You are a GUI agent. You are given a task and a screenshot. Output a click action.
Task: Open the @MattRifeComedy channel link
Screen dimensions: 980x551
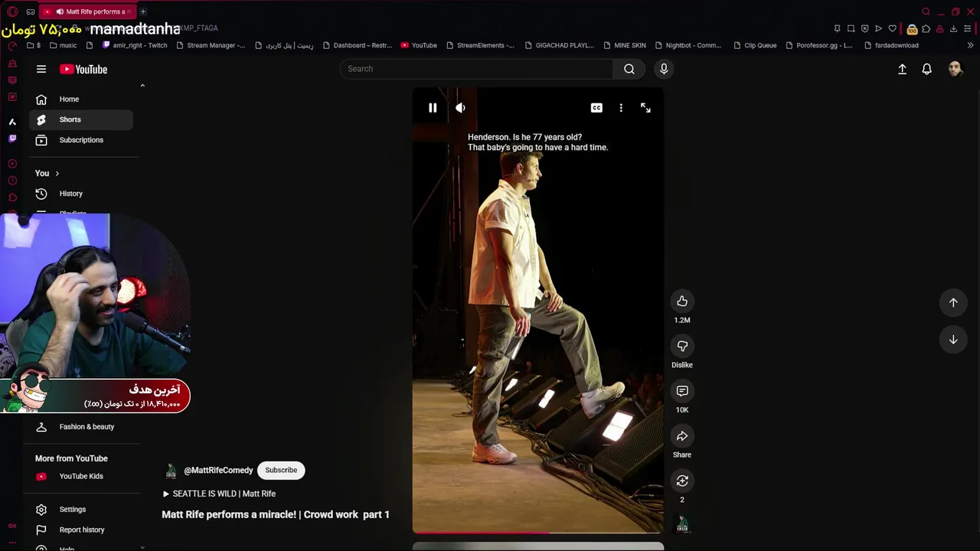click(218, 471)
